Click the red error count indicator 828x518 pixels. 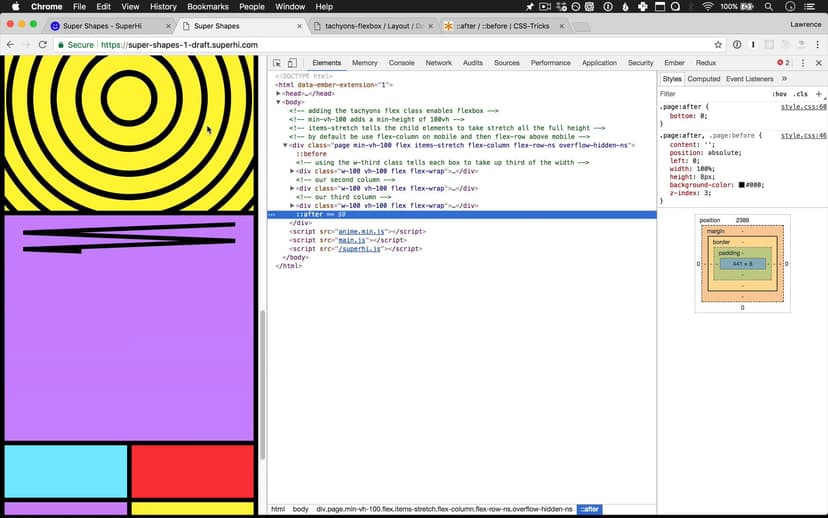(x=783, y=63)
